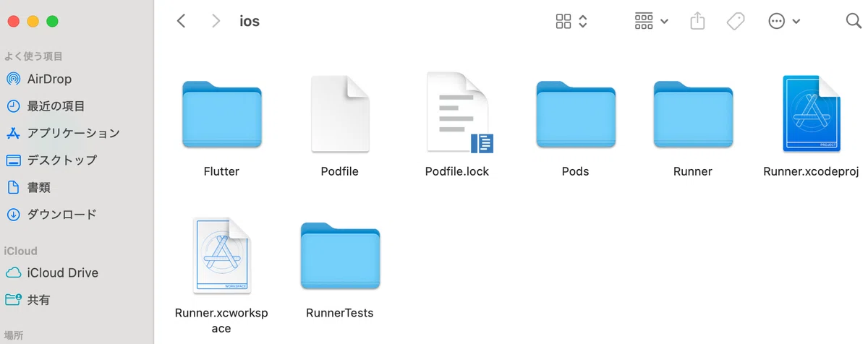Click the Share toolbar icon
This screenshot has width=868, height=344.
697,21
